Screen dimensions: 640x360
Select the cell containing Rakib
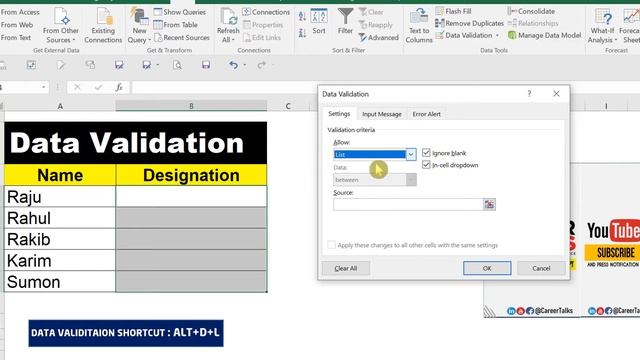[x=60, y=239]
